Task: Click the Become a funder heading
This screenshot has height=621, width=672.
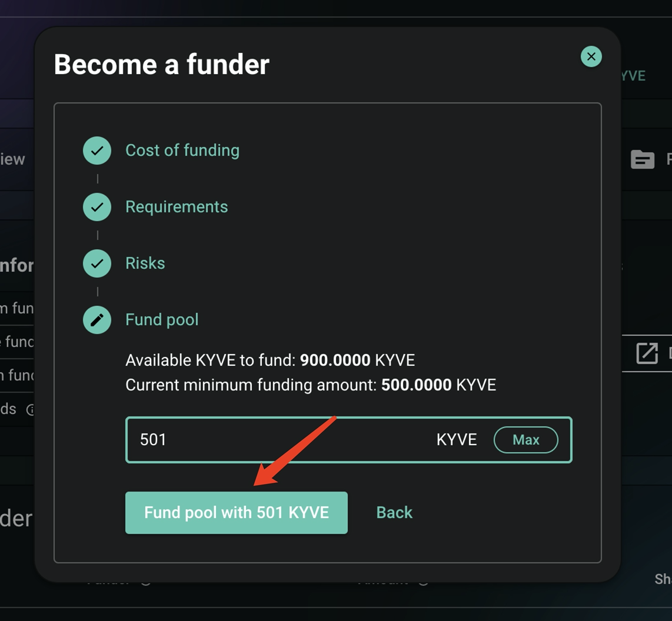Action: point(162,65)
